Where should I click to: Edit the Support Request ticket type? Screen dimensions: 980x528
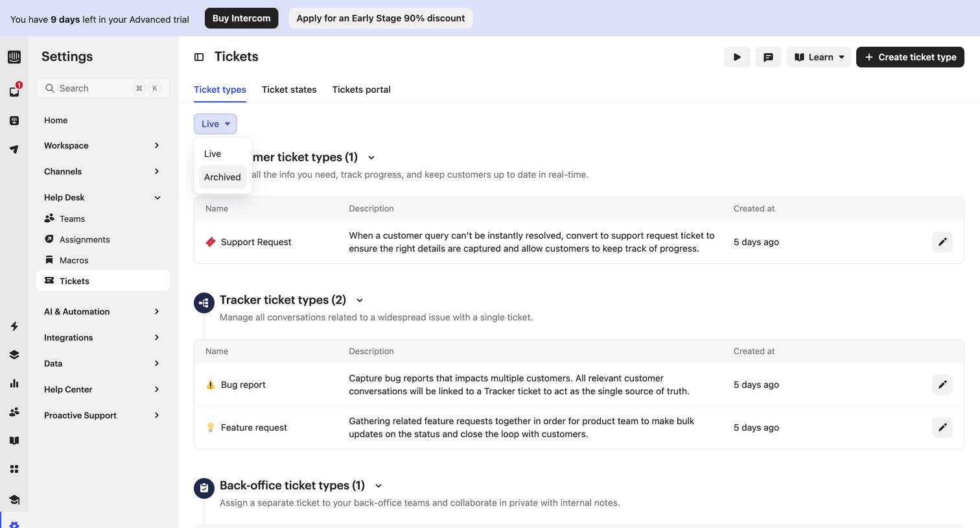tap(942, 242)
